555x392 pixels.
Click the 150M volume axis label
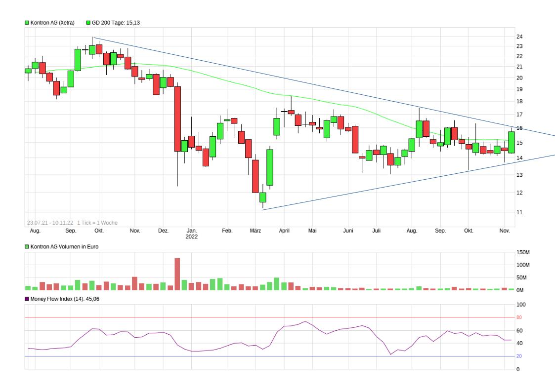pos(523,252)
